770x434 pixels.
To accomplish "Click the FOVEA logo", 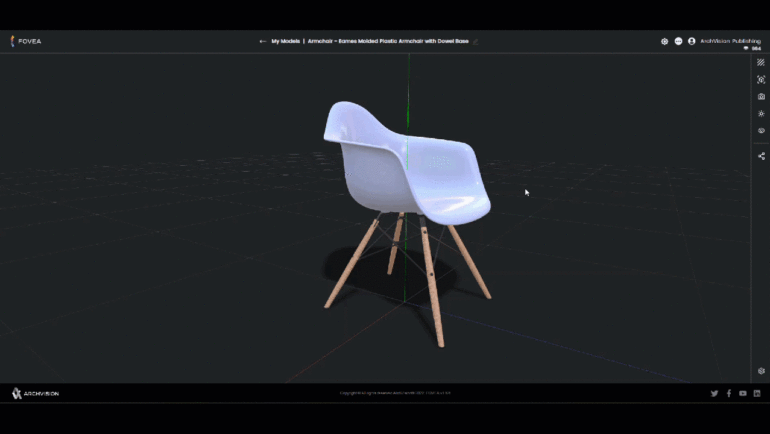I will [x=26, y=41].
